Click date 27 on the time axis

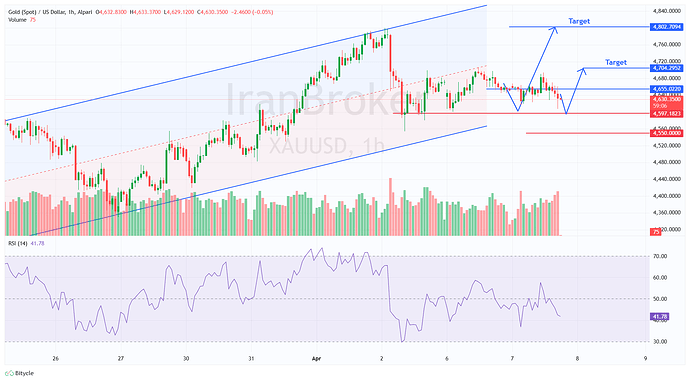click(121, 359)
